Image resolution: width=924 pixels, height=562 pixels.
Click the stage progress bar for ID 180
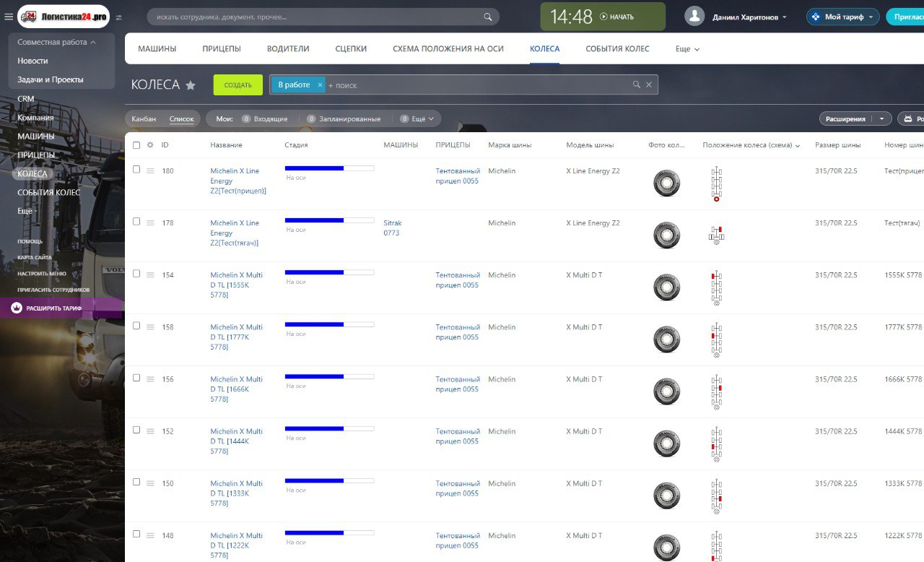330,168
